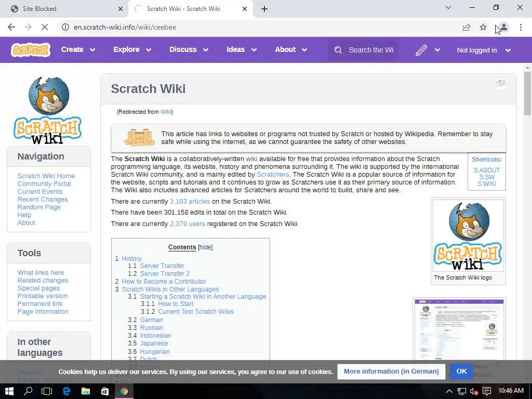Click More information (in German) button
Screen dimensions: 532x399
391,371
